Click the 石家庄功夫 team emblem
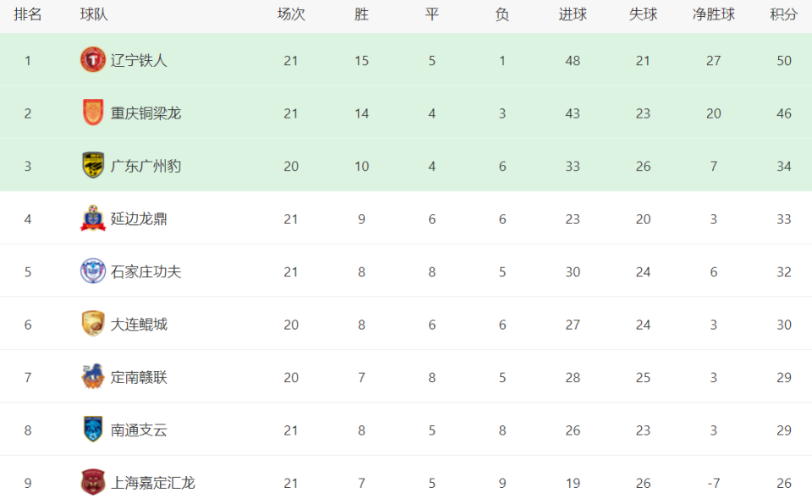Viewport: 812px width, 504px height. point(93,271)
